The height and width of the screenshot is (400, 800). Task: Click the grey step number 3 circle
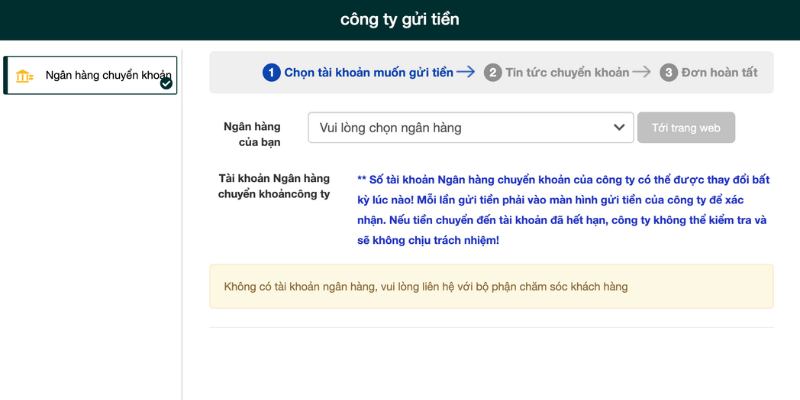668,72
